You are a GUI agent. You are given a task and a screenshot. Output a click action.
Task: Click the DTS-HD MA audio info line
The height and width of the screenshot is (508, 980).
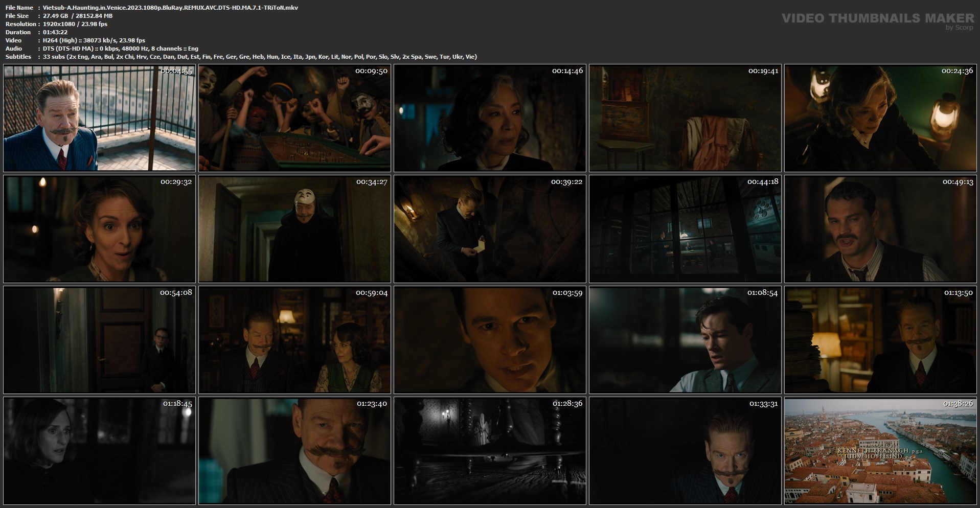coord(121,49)
